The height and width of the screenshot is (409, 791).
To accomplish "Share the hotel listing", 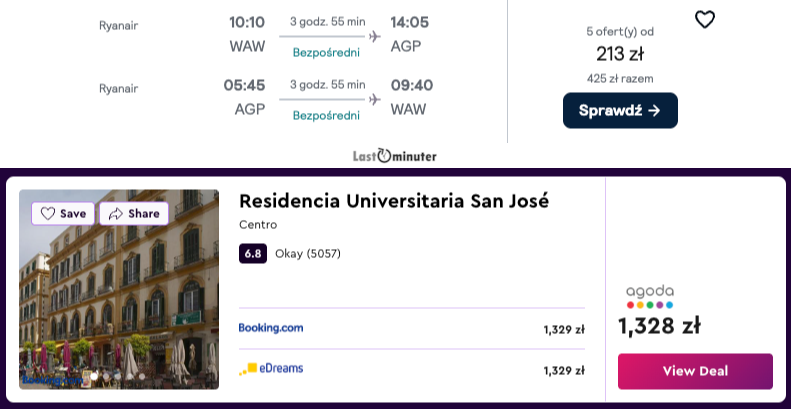I will pyautogui.click(x=134, y=213).
